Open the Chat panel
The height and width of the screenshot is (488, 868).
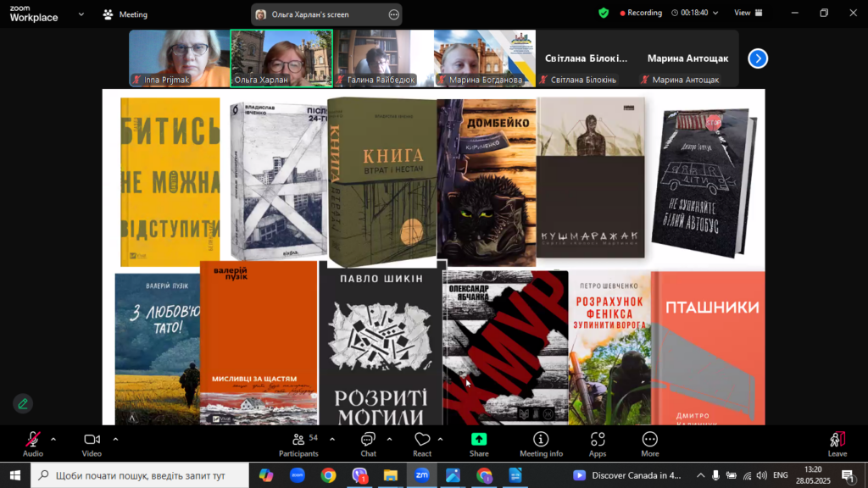point(368,444)
